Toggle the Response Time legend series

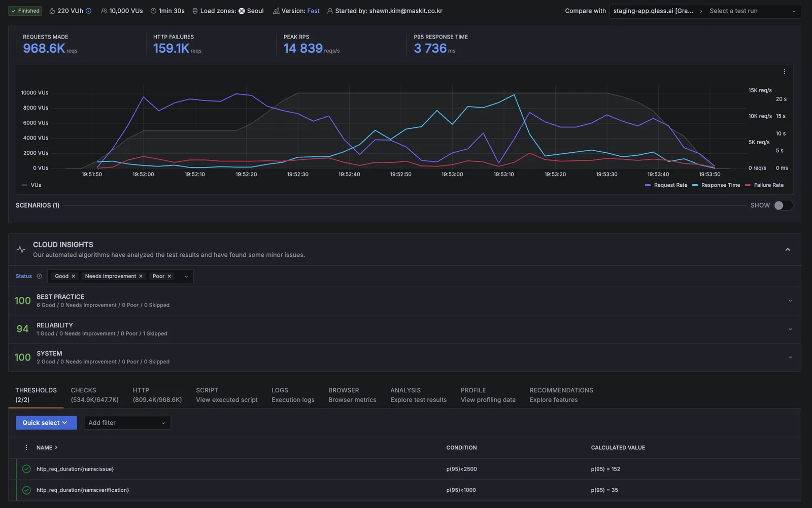(x=716, y=185)
